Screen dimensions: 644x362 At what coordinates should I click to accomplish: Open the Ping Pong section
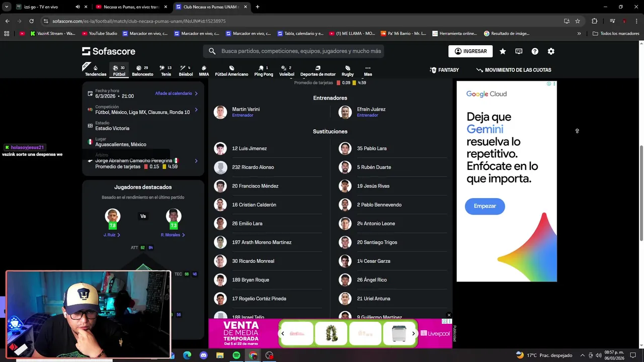(x=264, y=70)
